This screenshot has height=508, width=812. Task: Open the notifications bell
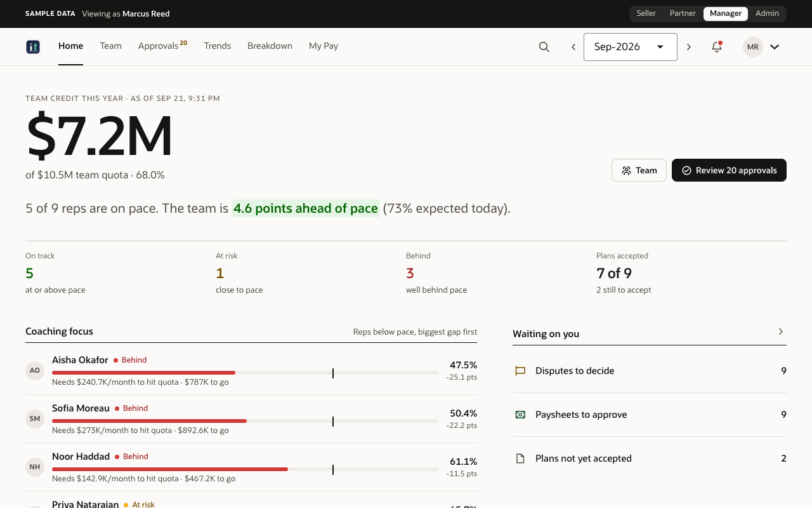click(x=717, y=46)
